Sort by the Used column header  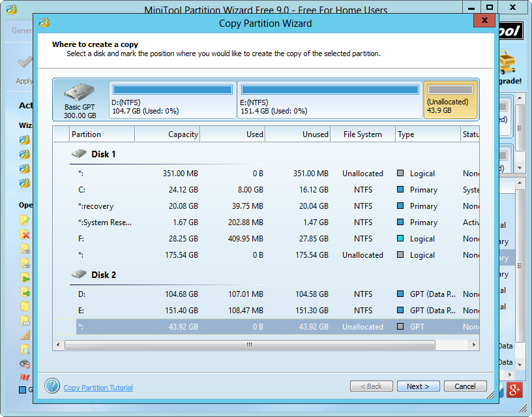click(233, 134)
